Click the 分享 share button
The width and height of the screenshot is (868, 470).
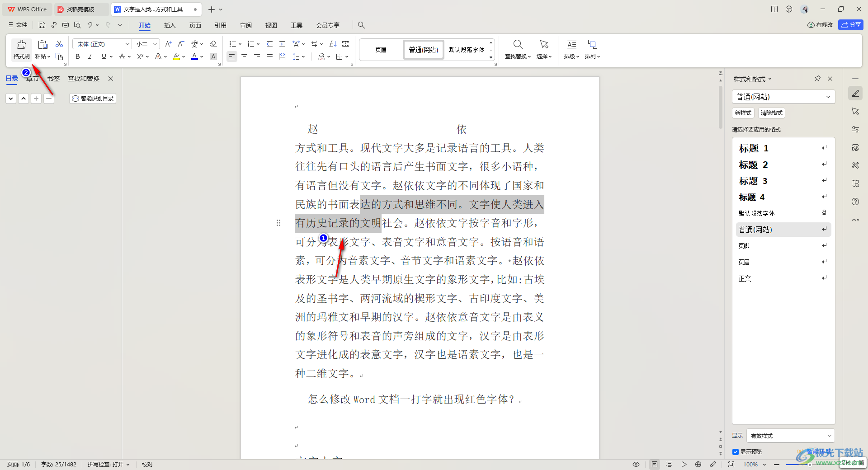851,25
